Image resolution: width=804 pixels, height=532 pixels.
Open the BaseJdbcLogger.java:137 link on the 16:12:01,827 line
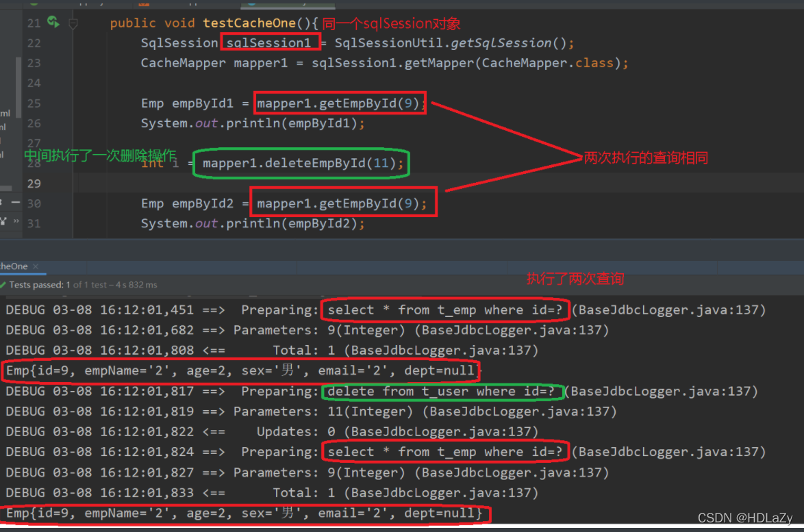coord(512,472)
